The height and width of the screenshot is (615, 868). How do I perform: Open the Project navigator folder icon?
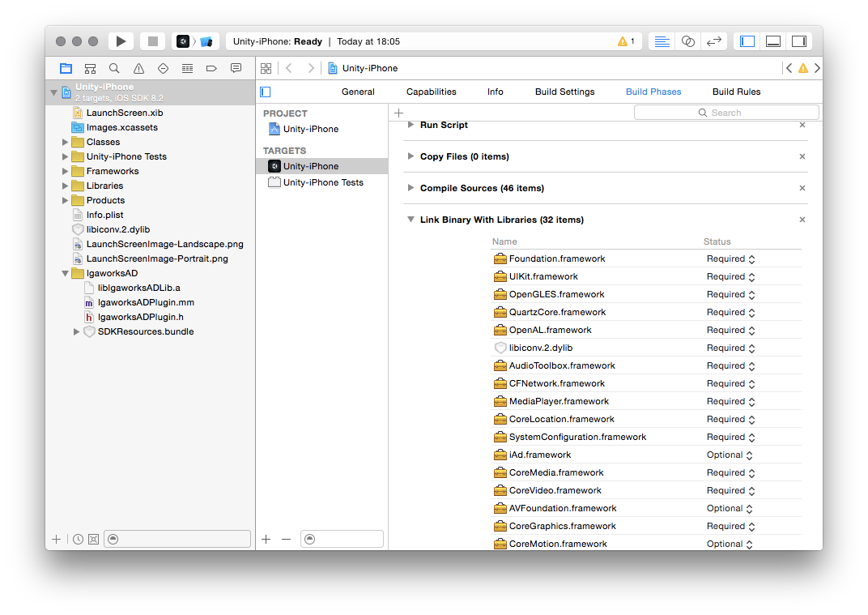[x=66, y=68]
